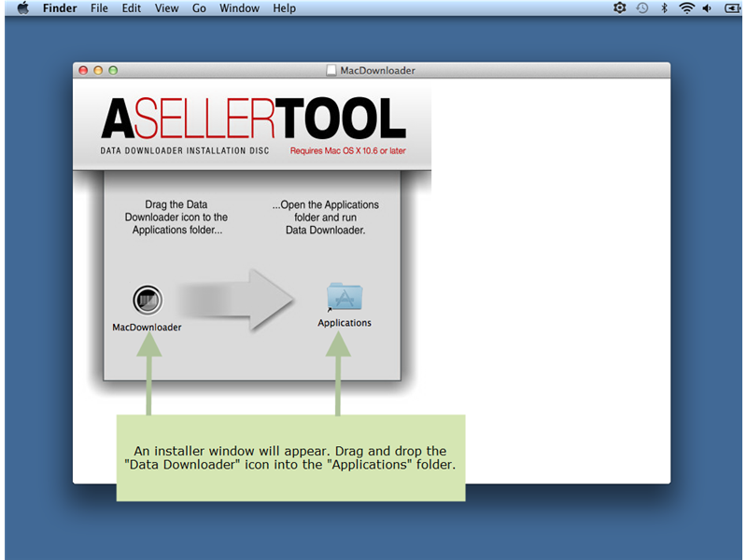Open the Help menu
747x560 pixels.
(x=284, y=8)
